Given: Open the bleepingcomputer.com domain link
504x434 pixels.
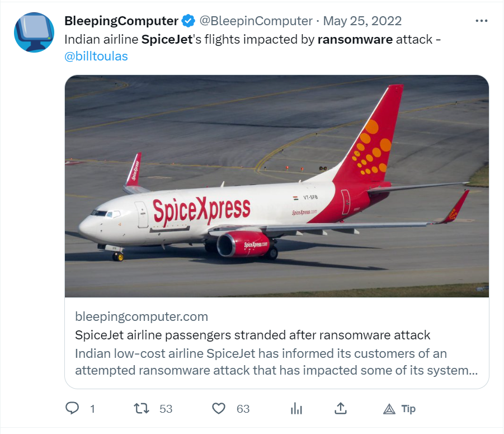Looking at the screenshot, I should (142, 316).
